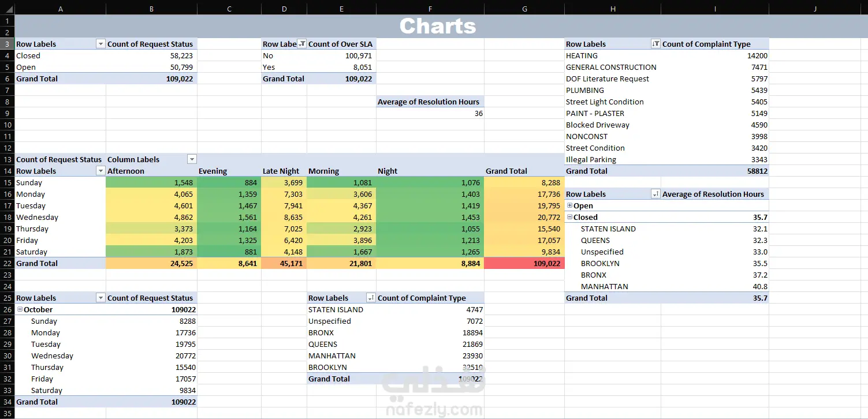Open the sort icon beside Average of Resolution Hours header
868x419 pixels.
tap(655, 194)
